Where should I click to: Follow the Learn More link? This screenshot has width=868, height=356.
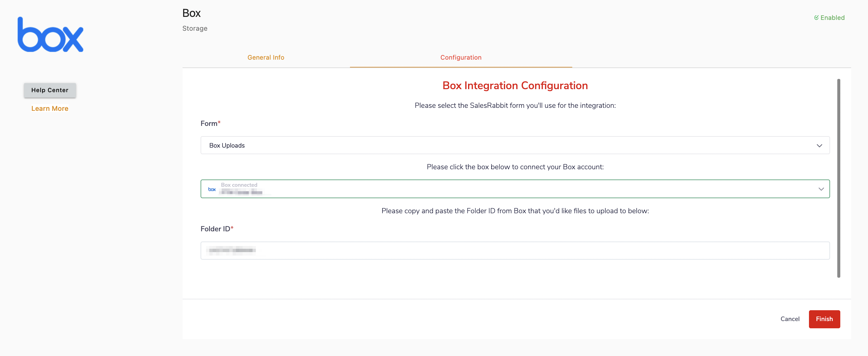(x=50, y=108)
